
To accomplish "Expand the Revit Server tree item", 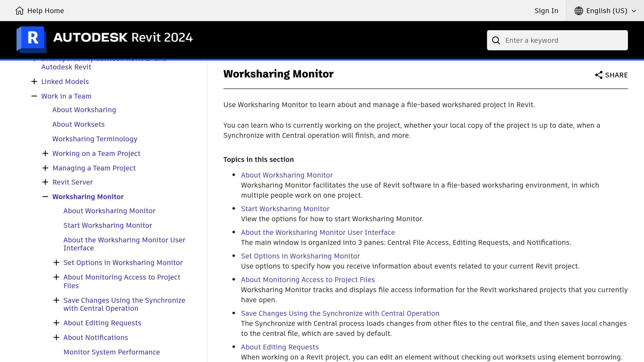I will [45, 182].
